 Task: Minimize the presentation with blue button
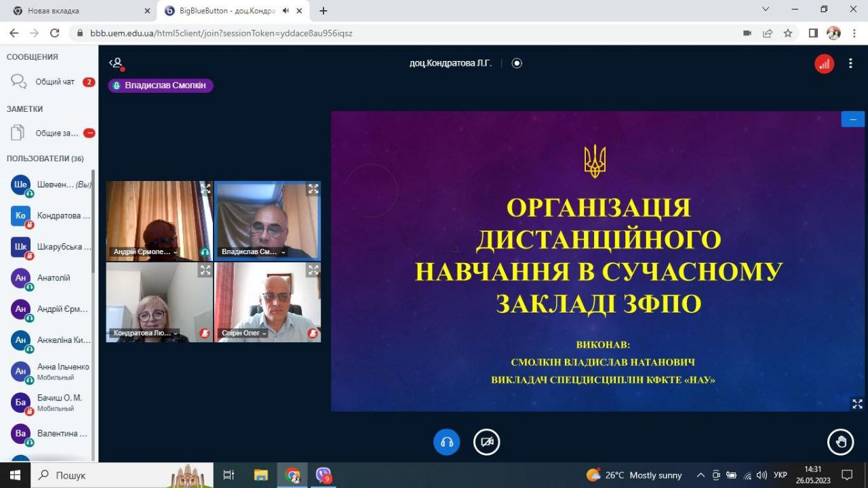pos(852,119)
